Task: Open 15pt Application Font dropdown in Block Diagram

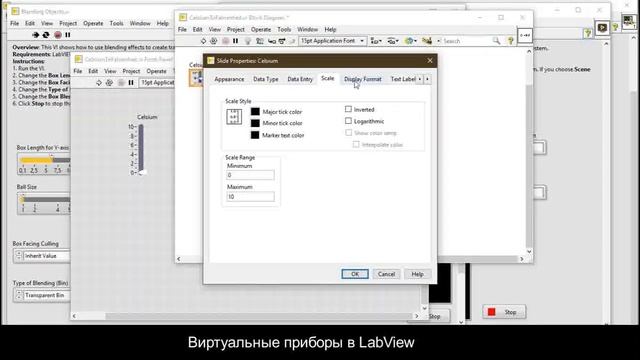Action: pyautogui.click(x=332, y=41)
